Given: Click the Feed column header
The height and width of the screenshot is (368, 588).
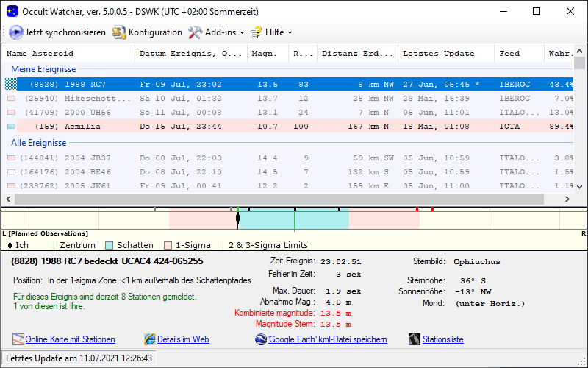Looking at the screenshot, I should (x=509, y=54).
